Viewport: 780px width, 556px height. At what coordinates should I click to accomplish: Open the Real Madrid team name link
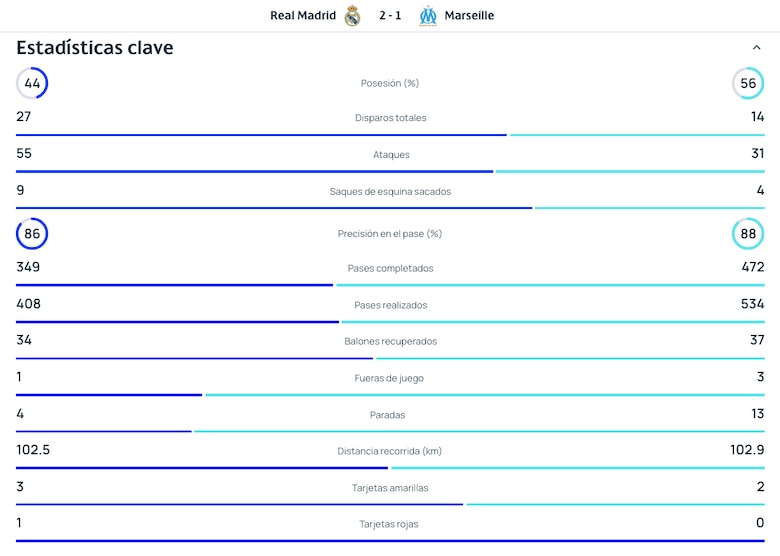pyautogui.click(x=303, y=15)
